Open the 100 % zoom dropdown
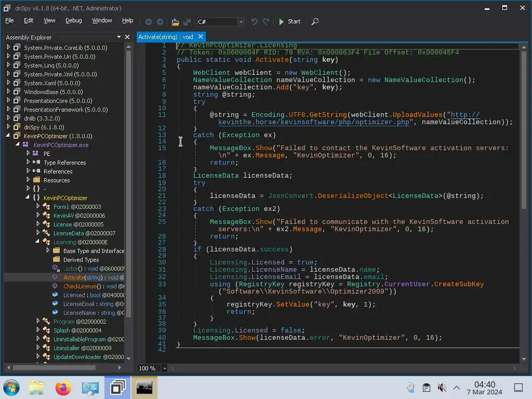The width and height of the screenshot is (532, 399). point(164,368)
